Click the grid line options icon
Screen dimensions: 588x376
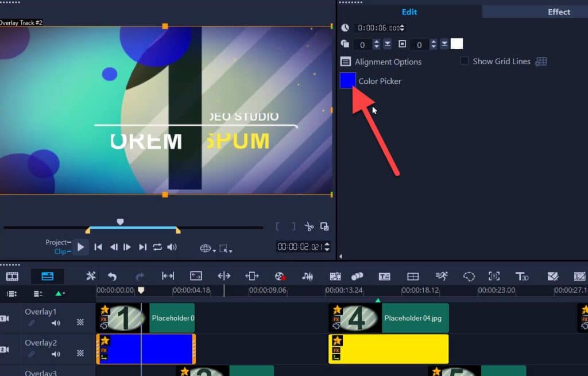pos(541,61)
